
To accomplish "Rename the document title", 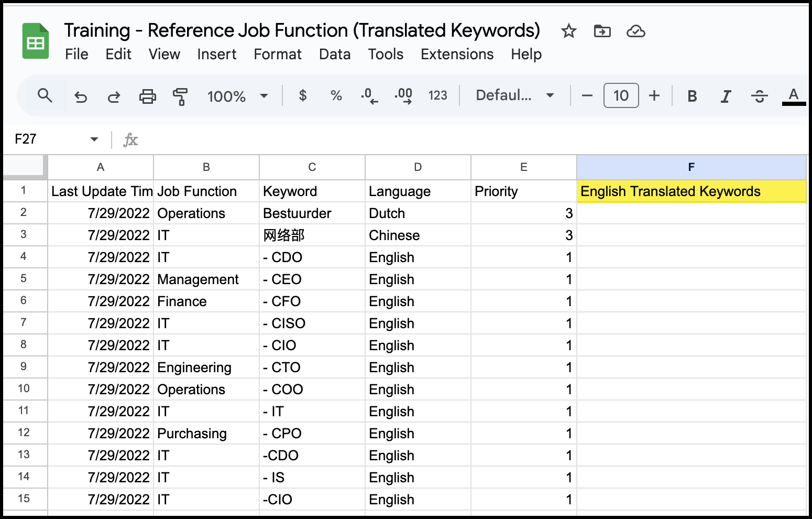I will [x=302, y=30].
